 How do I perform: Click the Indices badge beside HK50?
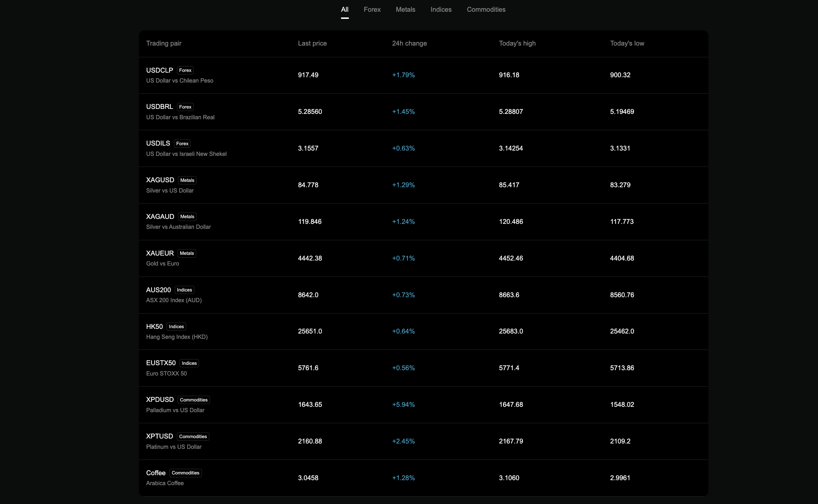[x=176, y=327]
